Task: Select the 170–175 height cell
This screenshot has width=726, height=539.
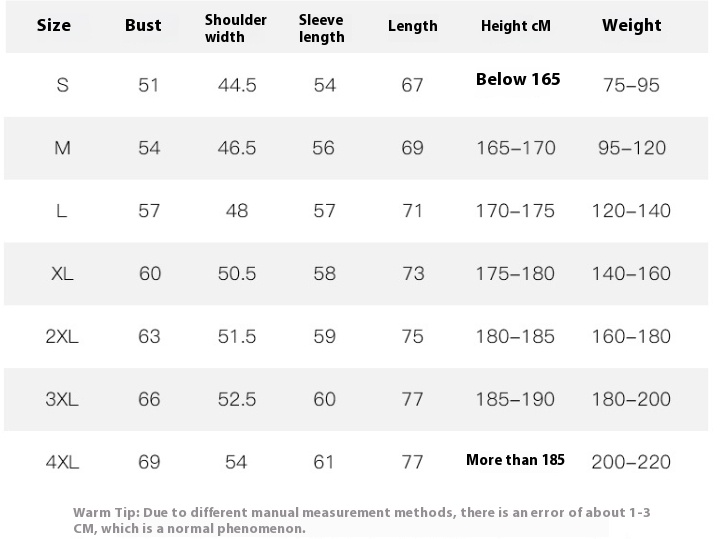Action: [515, 211]
